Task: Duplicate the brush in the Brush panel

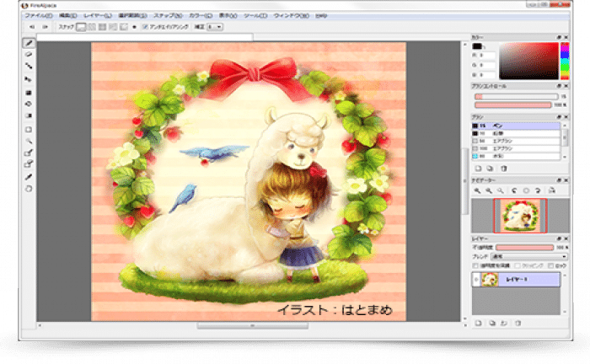Action: pyautogui.click(x=490, y=169)
